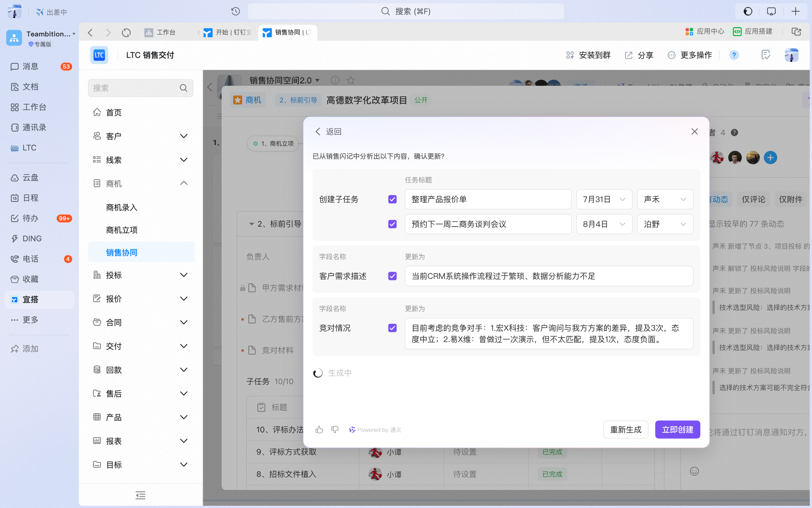Viewport: 812px width, 508px height.
Task: Select 商机立项 in navigation
Action: (x=122, y=230)
